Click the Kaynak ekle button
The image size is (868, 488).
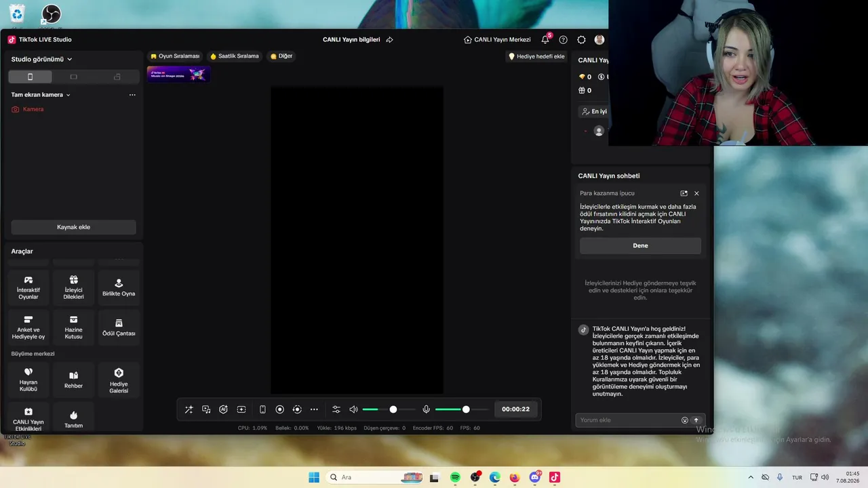(73, 227)
